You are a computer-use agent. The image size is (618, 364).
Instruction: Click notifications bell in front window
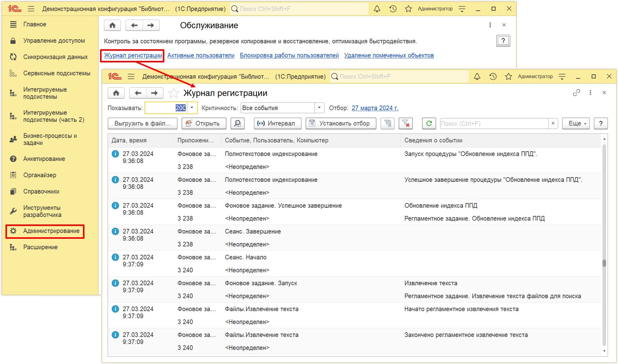[x=477, y=76]
